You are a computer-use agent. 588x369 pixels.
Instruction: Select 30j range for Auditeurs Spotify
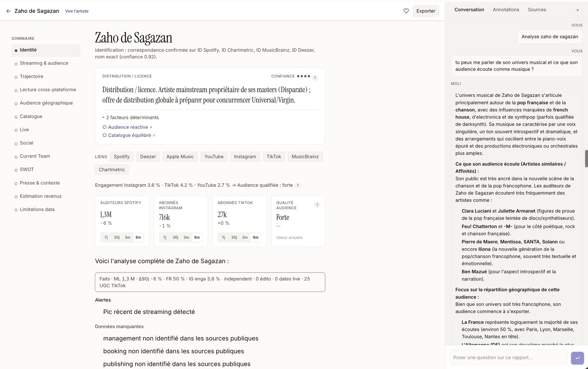(x=116, y=238)
